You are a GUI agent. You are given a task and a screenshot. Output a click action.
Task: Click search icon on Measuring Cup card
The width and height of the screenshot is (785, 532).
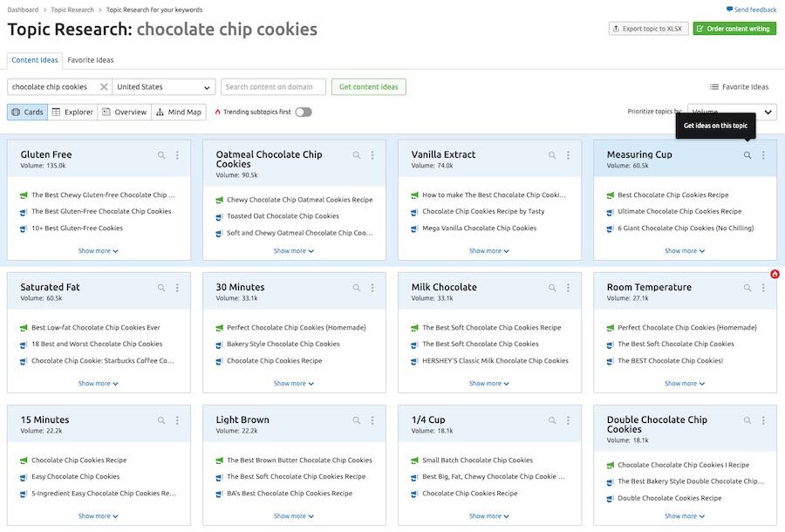[x=747, y=155]
